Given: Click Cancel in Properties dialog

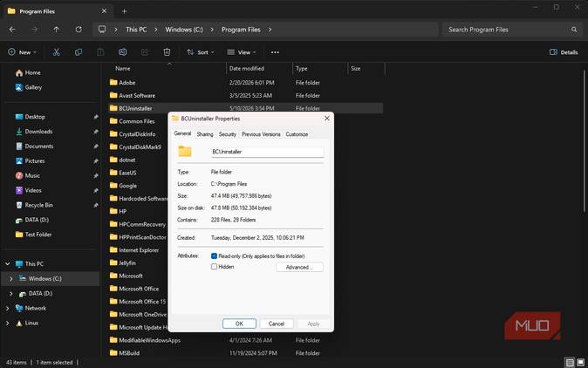Looking at the screenshot, I should (277, 324).
